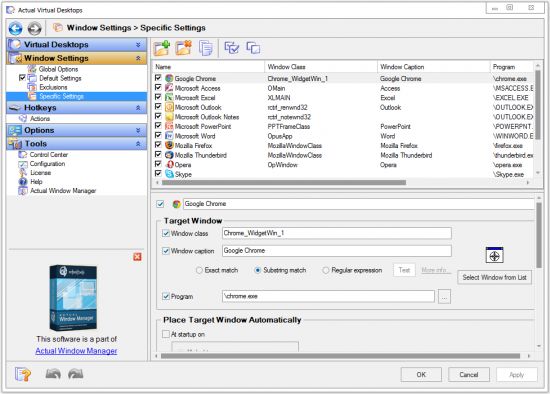Click the check all items toolbar icon

(232, 48)
